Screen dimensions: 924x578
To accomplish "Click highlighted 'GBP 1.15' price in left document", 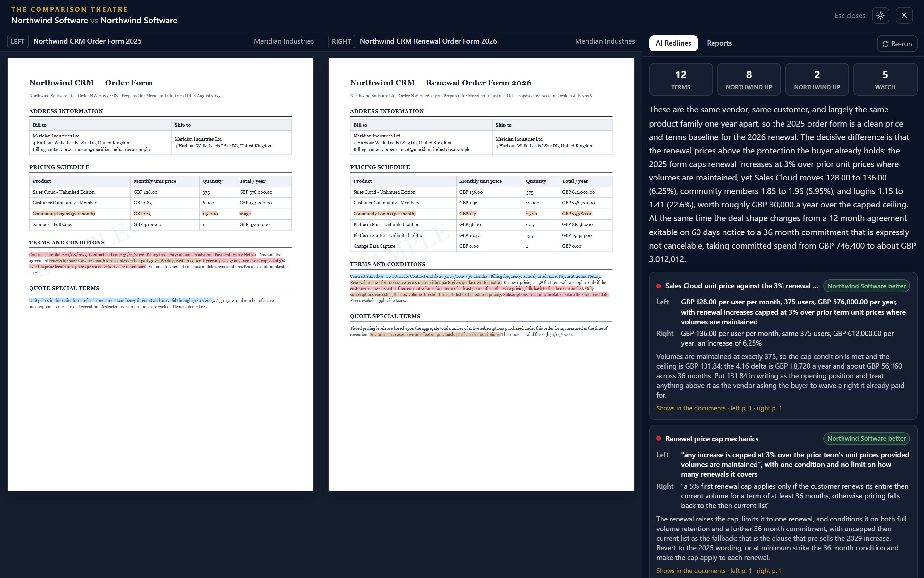I will (x=142, y=214).
